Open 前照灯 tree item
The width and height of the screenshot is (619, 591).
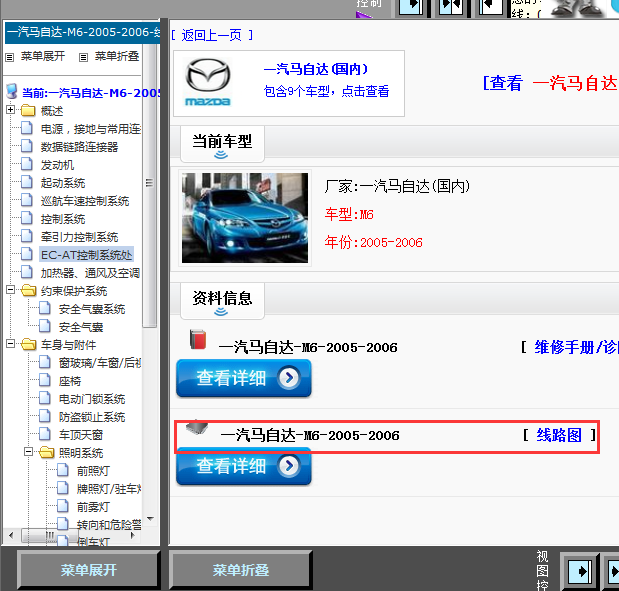pos(93,471)
